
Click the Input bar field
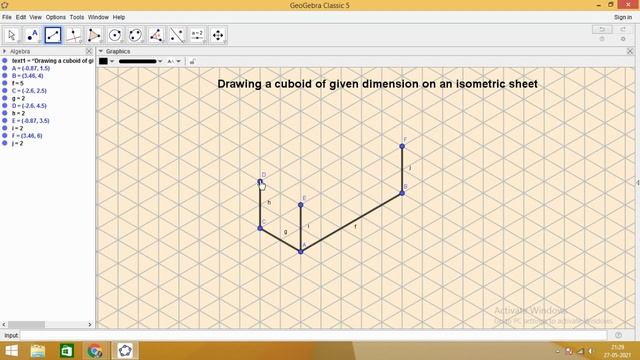tap(313, 335)
